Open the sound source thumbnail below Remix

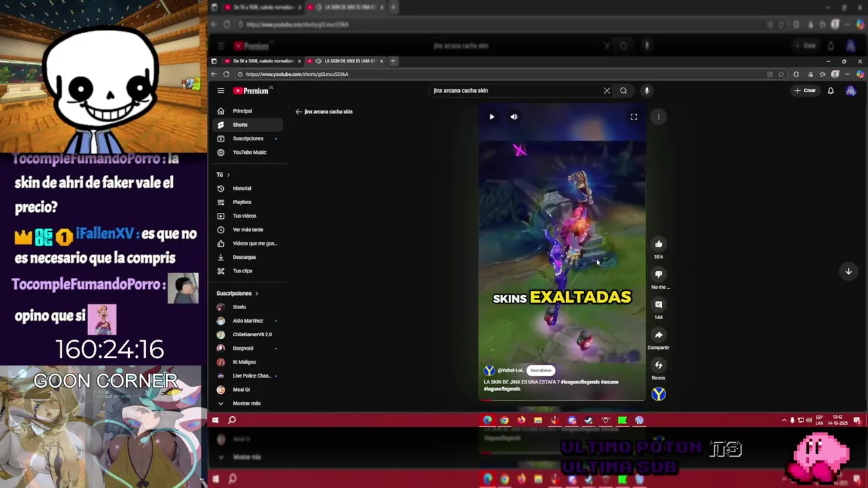pos(658,394)
